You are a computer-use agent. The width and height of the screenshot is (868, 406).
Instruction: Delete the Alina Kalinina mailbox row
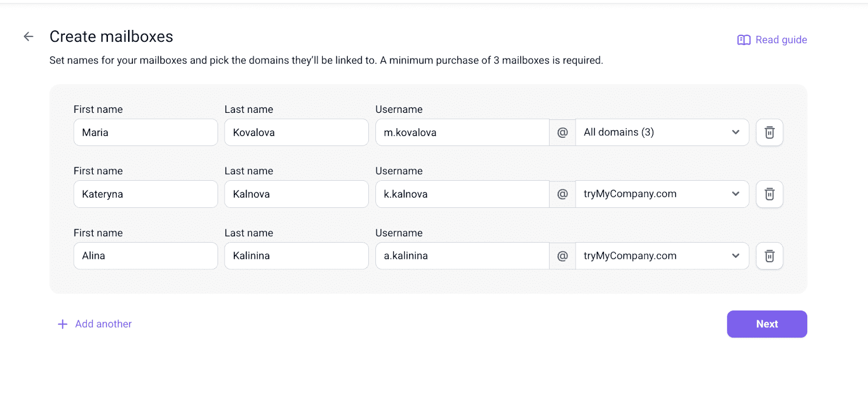point(769,256)
